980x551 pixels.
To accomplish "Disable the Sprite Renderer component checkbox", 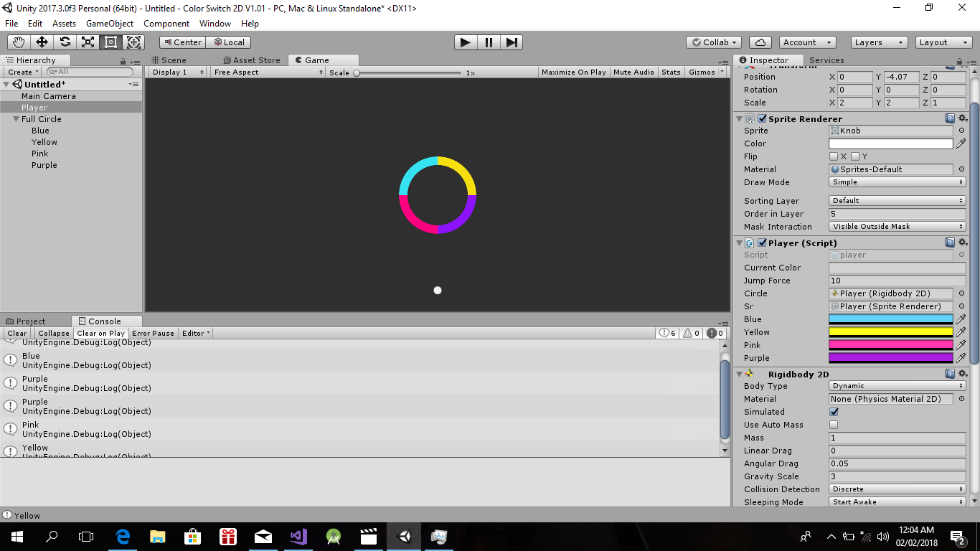I will (762, 118).
